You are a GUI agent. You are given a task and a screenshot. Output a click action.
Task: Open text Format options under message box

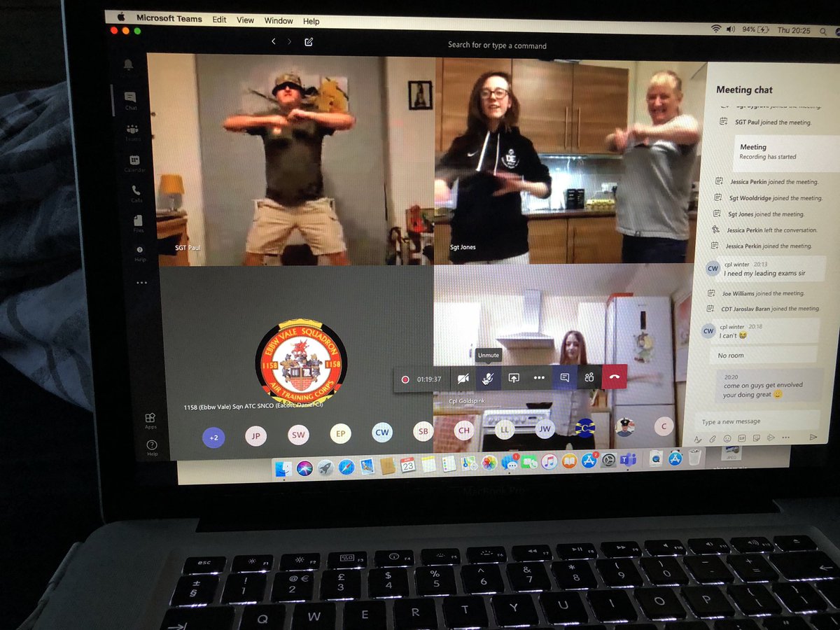[x=697, y=439]
